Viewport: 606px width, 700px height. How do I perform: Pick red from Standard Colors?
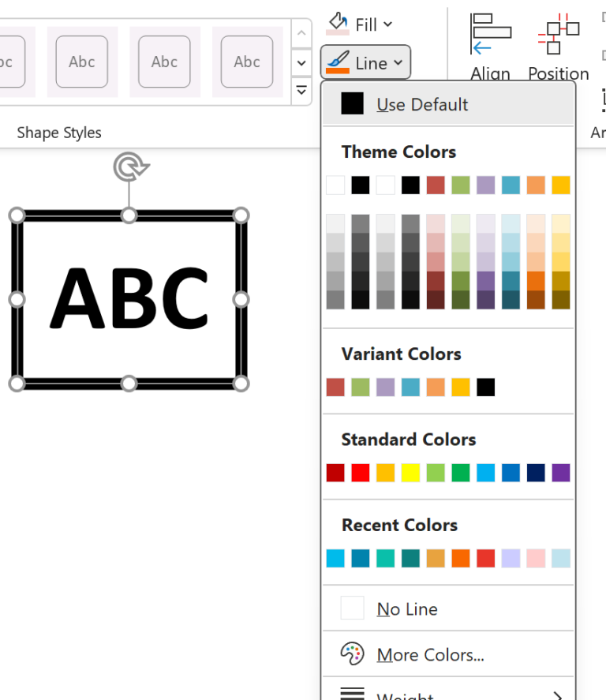pos(359,472)
